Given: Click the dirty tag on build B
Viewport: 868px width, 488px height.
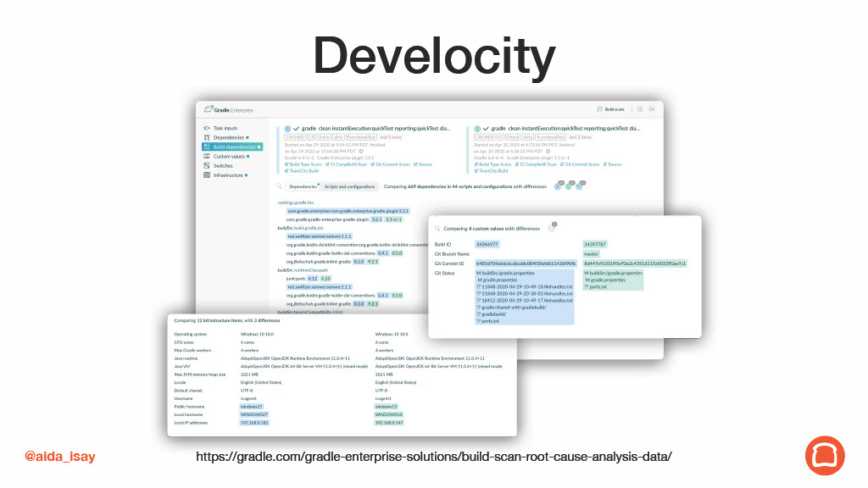Looking at the screenshot, I should point(527,136).
